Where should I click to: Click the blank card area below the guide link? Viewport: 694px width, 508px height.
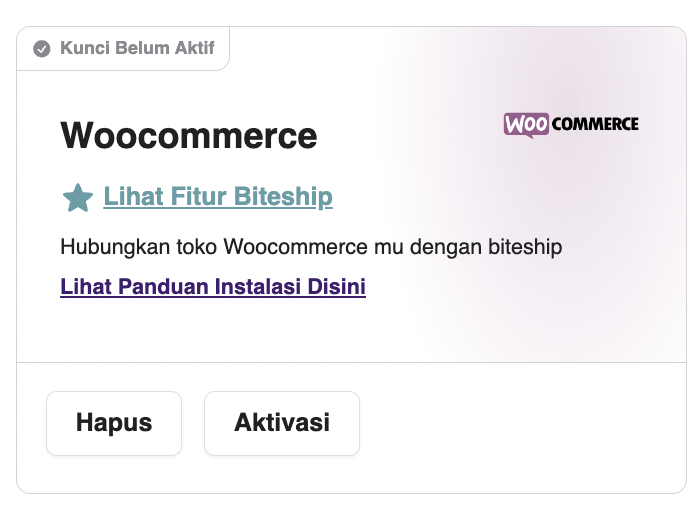[x=212, y=330]
